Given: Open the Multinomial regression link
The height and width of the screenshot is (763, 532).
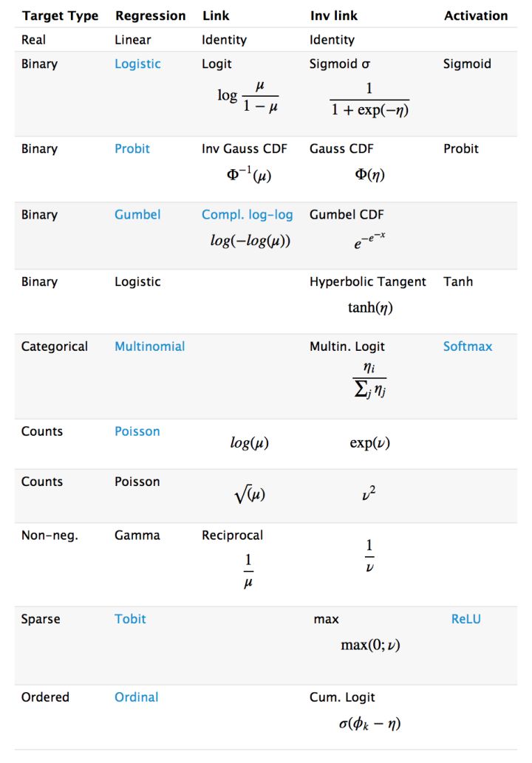Looking at the screenshot, I should [150, 346].
